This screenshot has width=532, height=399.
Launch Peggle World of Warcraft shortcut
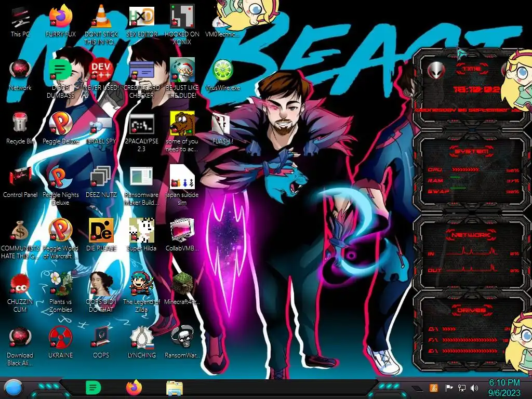pos(60,239)
